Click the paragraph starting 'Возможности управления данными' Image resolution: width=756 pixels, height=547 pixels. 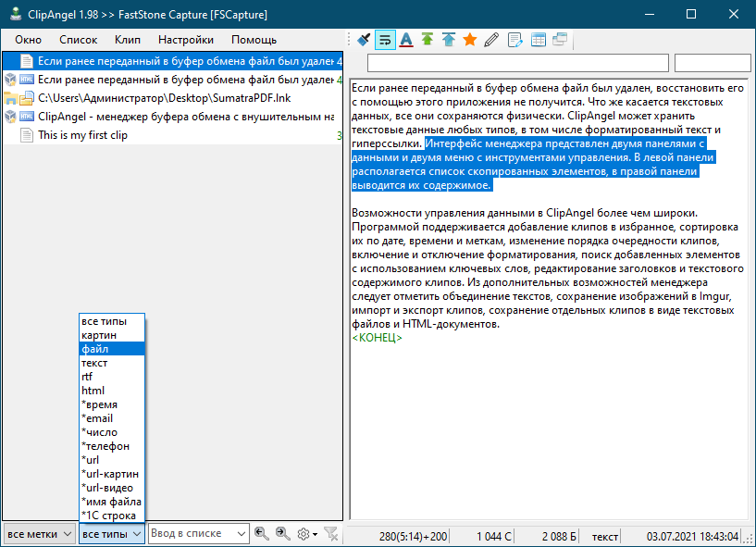(x=548, y=268)
